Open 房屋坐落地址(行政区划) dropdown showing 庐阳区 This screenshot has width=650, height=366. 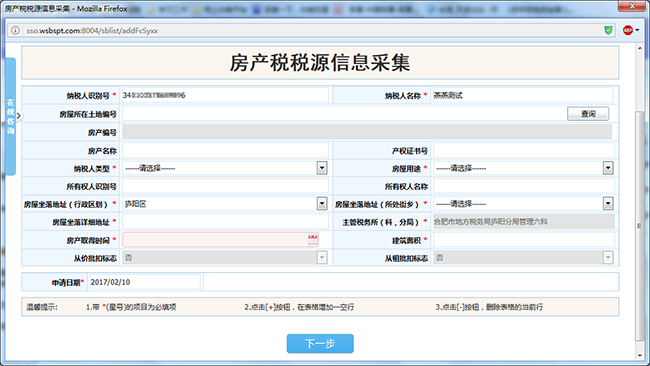[322, 204]
